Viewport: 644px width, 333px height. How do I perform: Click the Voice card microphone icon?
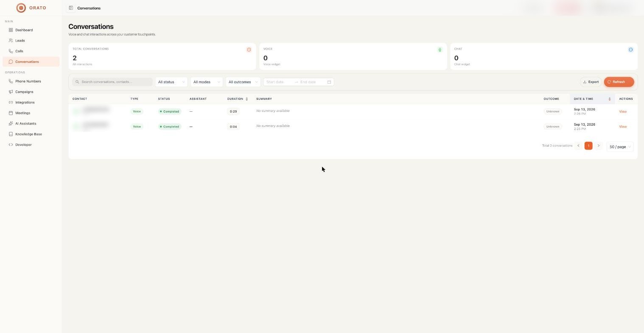(440, 50)
